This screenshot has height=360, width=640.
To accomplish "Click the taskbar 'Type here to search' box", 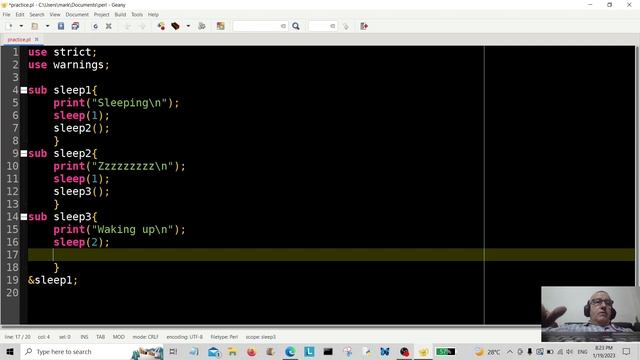I will pos(92,351).
